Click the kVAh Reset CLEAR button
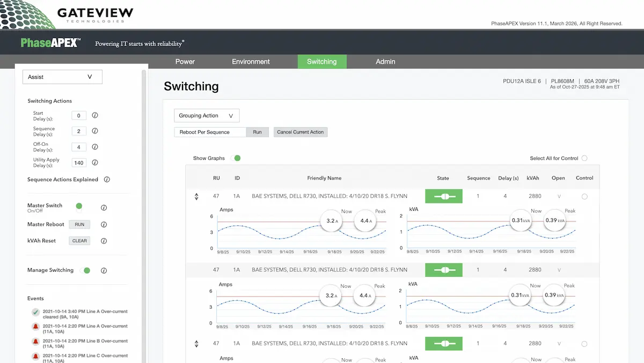 click(79, 241)
